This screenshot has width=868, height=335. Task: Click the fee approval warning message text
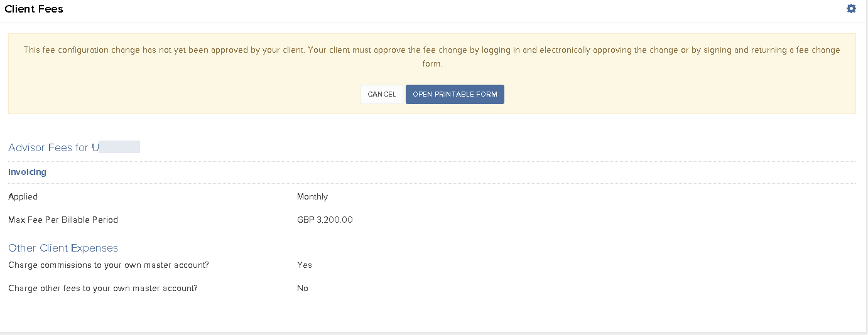pyautogui.click(x=431, y=56)
